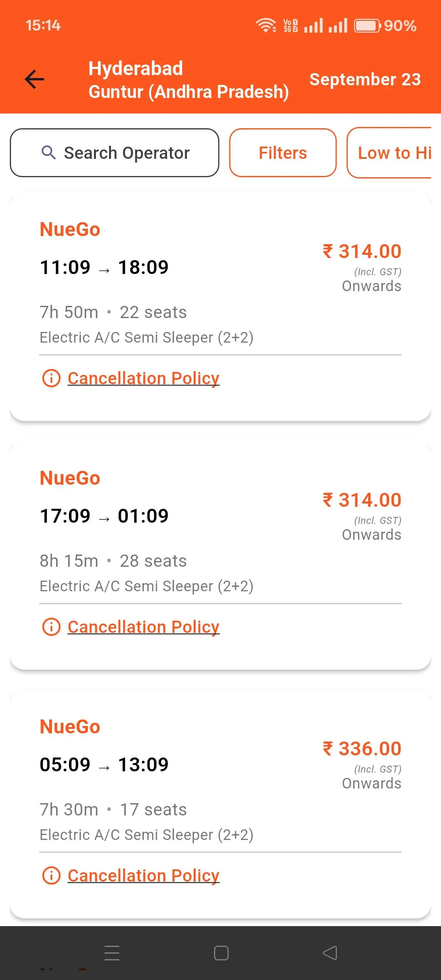
Task: Open Cancellation Policy for 05:09 NueGo bus
Action: point(143,875)
